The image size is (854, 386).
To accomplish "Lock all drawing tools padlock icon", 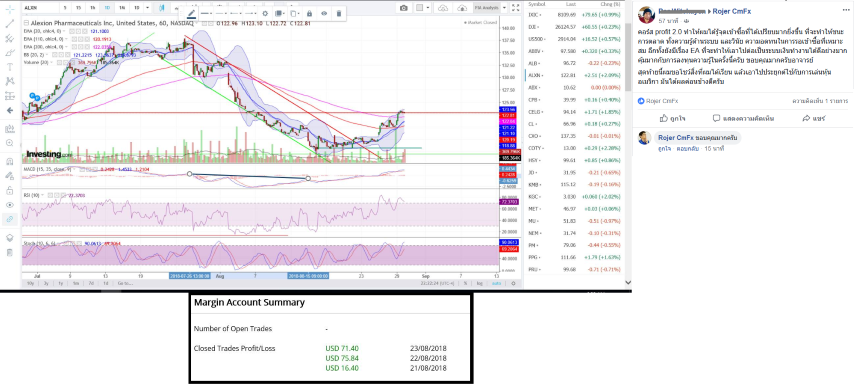I will click(x=9, y=191).
